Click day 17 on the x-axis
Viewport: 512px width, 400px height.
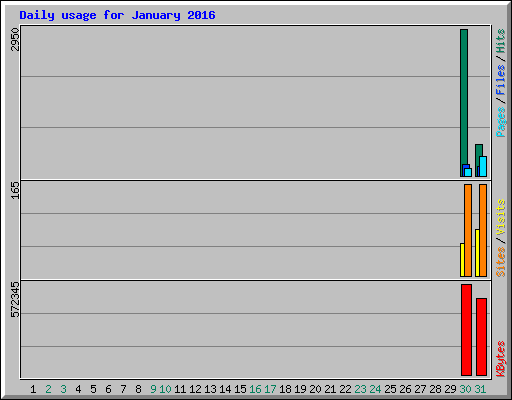point(270,389)
